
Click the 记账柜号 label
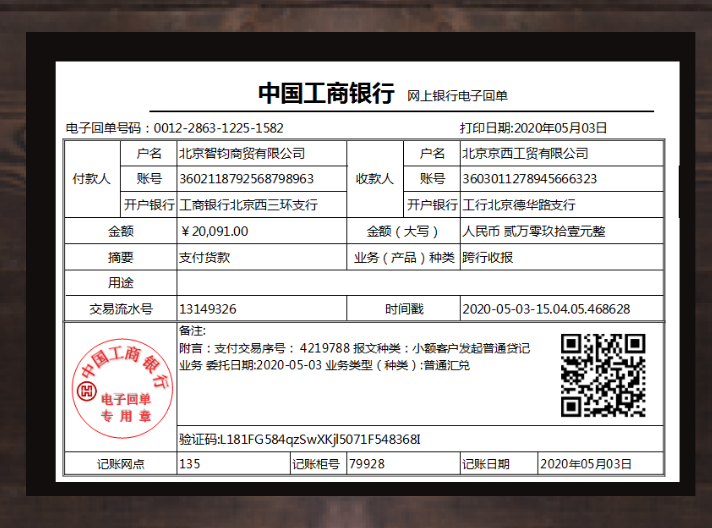pyautogui.click(x=316, y=464)
